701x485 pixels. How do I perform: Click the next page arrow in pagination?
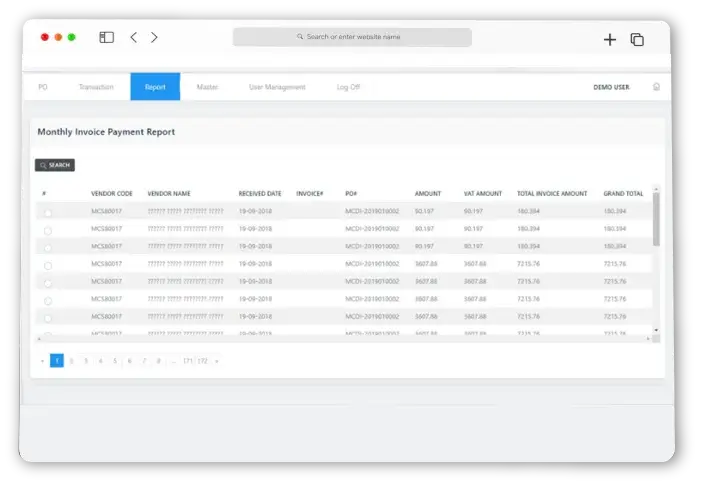[217, 360]
